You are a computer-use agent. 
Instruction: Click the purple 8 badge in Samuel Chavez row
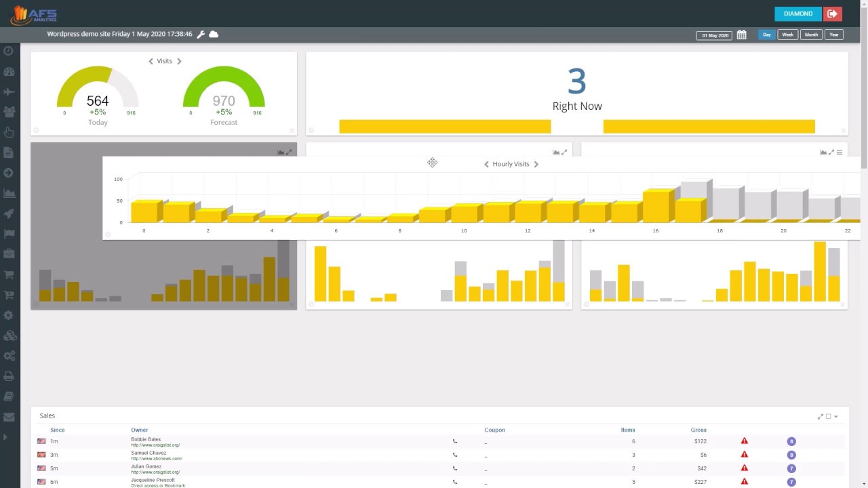(791, 455)
